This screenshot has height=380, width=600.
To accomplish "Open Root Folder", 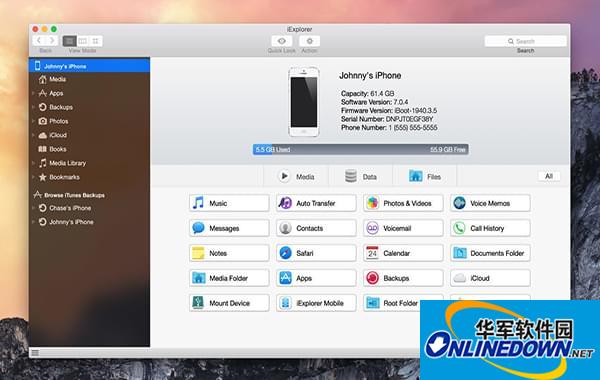I will pyautogui.click(x=392, y=303).
